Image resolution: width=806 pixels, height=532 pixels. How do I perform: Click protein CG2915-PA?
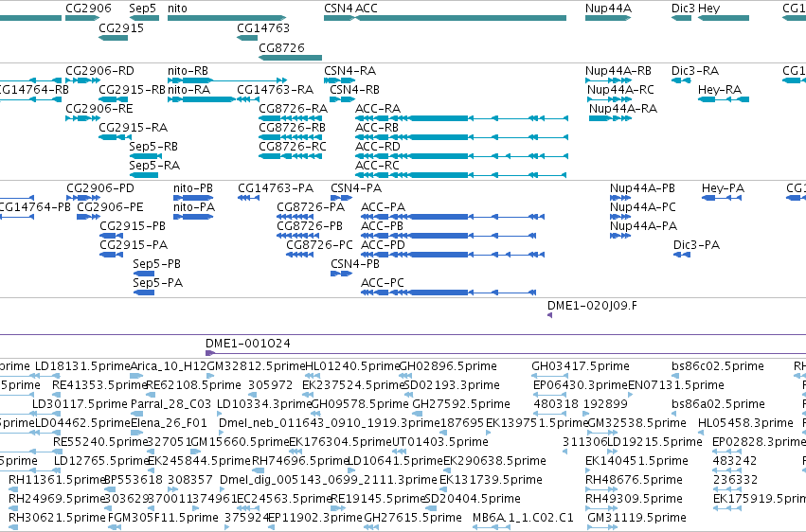pos(134,244)
